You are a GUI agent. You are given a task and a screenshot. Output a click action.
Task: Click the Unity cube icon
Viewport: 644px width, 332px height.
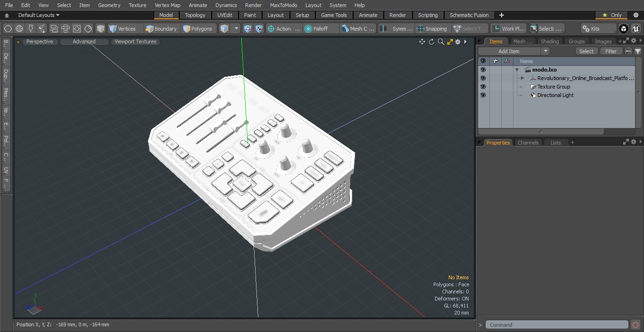624,29
